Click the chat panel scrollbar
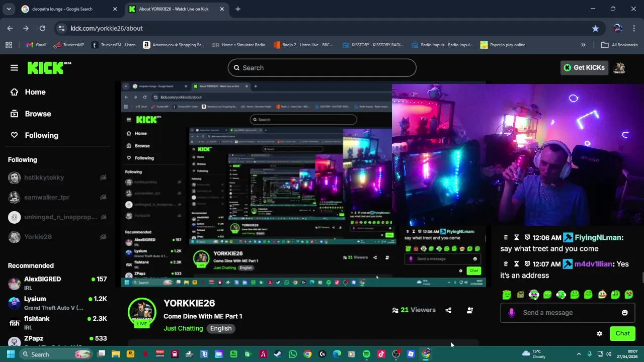This screenshot has height=362, width=644. (642, 278)
